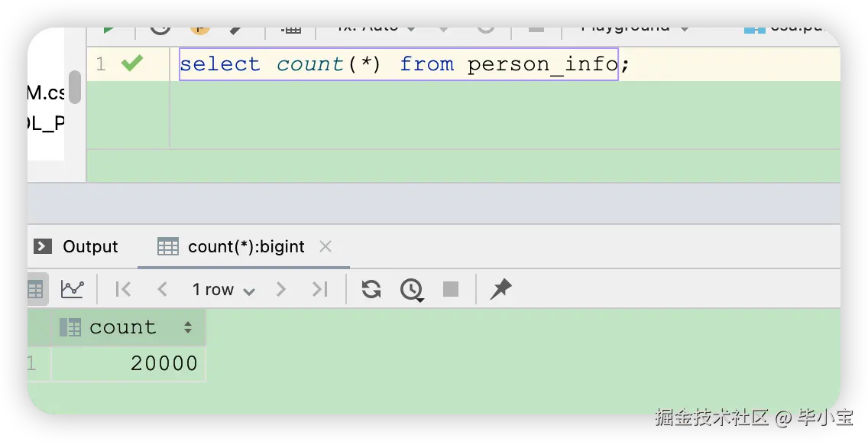Screen dimensions: 868x442
Task: Select the 20000 result cell
Action: (x=164, y=363)
